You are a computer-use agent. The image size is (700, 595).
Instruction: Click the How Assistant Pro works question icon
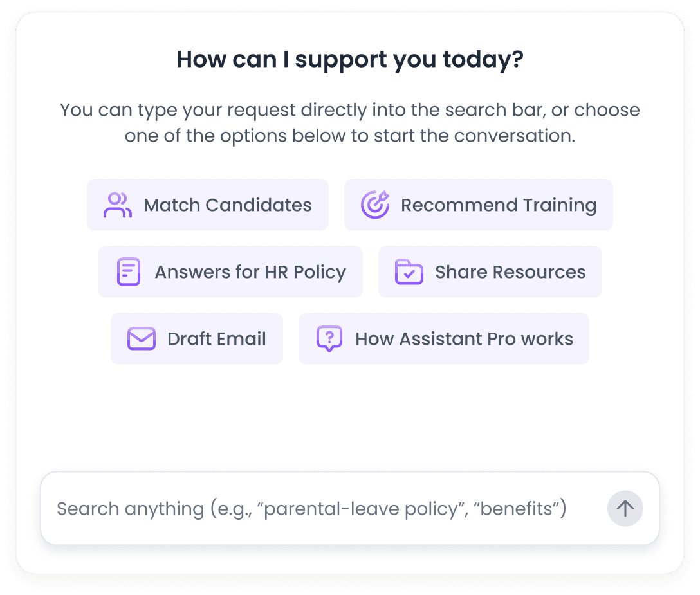click(x=328, y=338)
